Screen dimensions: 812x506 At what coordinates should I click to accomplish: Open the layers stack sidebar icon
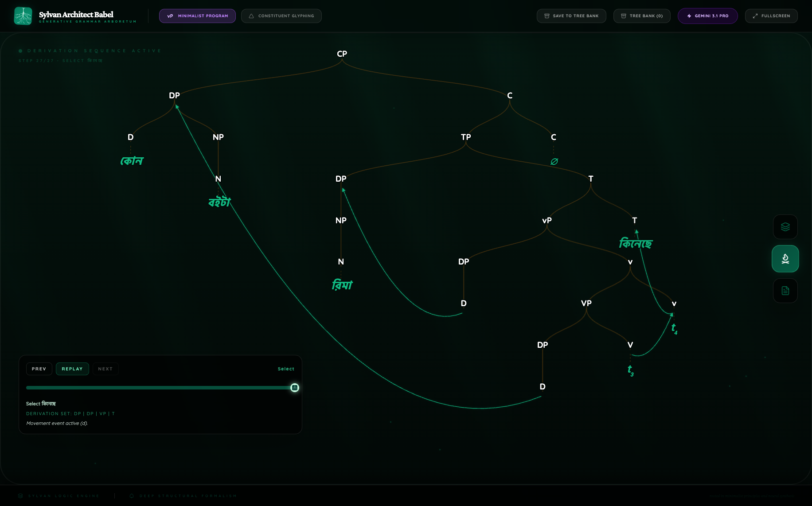(785, 227)
